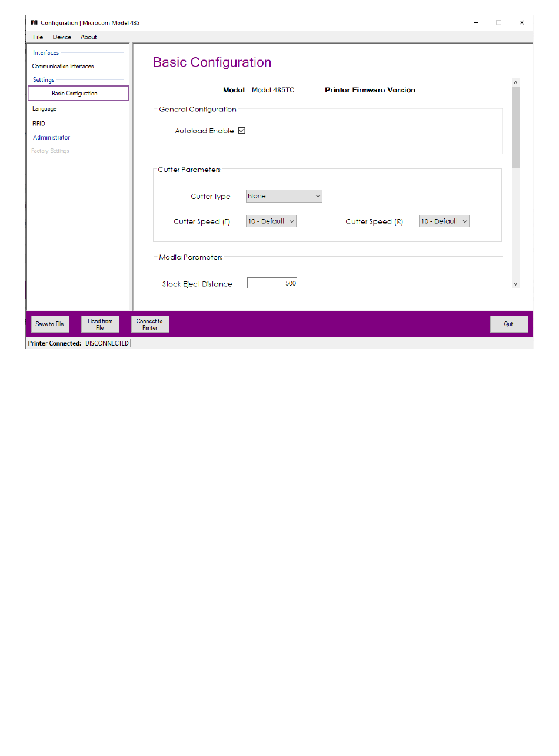Open the Cutter Type dropdown

pos(284,196)
